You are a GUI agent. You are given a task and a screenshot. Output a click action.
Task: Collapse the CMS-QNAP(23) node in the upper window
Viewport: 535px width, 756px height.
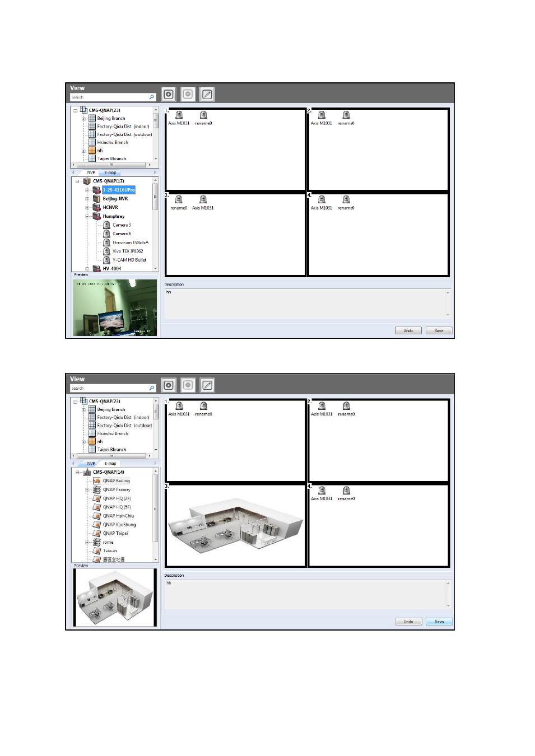76,110
